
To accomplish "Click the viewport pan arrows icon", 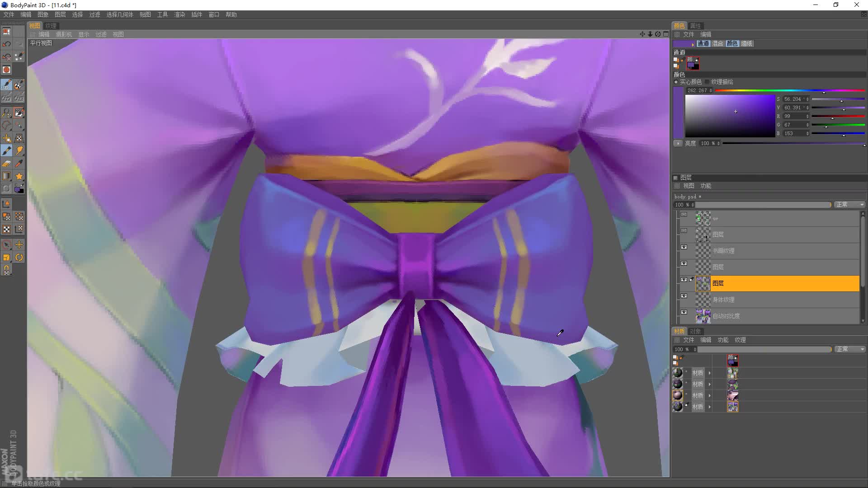I will pos(642,34).
